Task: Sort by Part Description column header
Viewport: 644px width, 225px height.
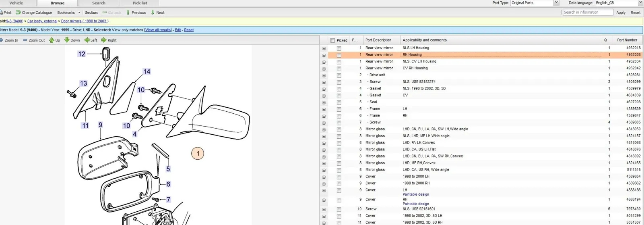Action: (x=378, y=40)
